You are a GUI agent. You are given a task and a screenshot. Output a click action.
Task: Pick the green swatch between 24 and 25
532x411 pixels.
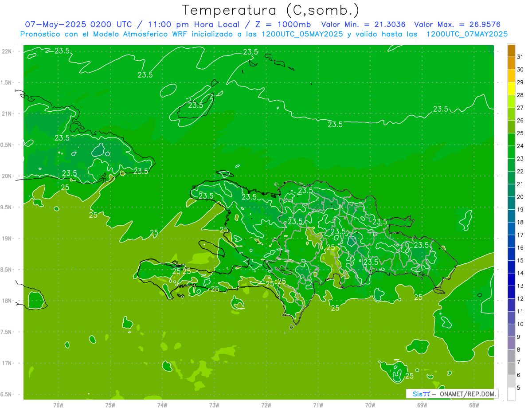tap(511, 139)
